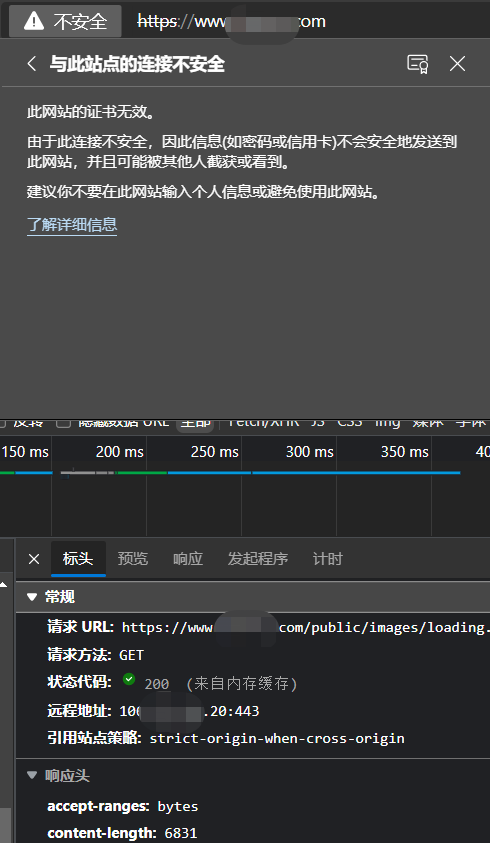Image resolution: width=490 pixels, height=843 pixels.
Task: Click the green status check icon
Action: click(129, 680)
